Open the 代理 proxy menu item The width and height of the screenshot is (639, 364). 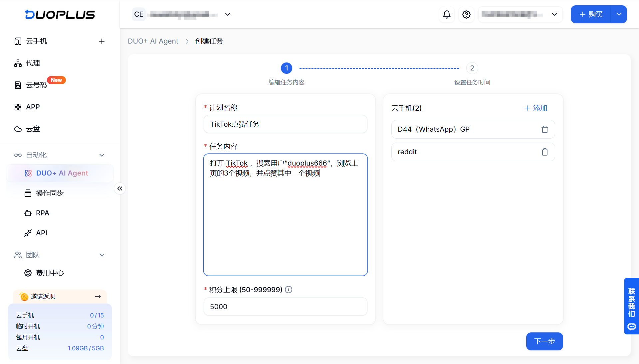point(33,63)
